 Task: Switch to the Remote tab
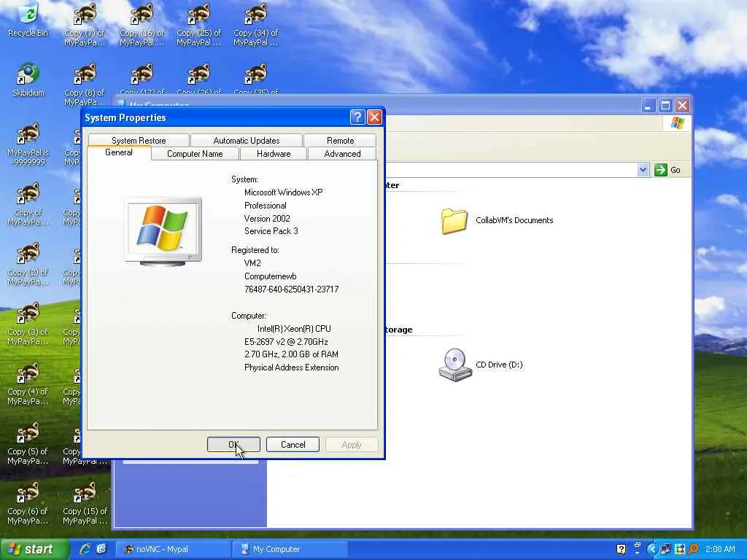click(x=340, y=141)
